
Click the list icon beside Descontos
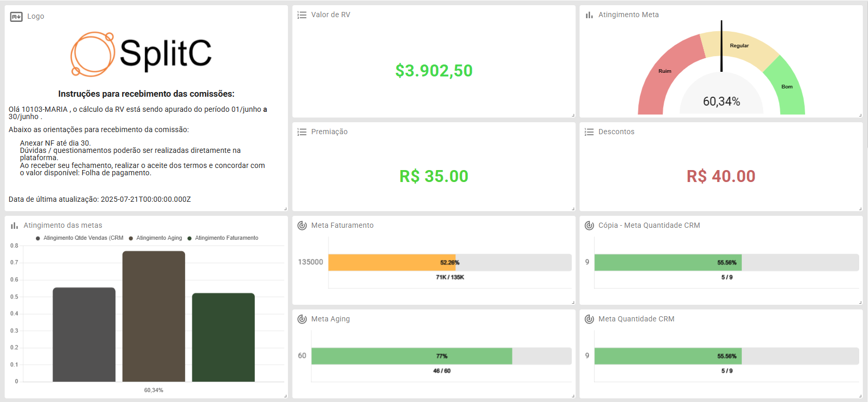point(589,132)
